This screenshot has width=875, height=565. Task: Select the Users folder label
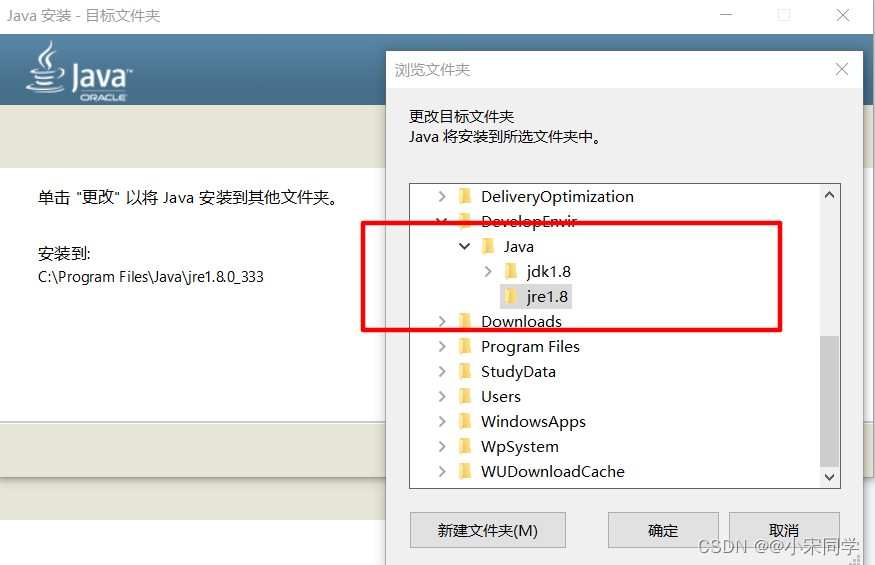[x=501, y=396]
